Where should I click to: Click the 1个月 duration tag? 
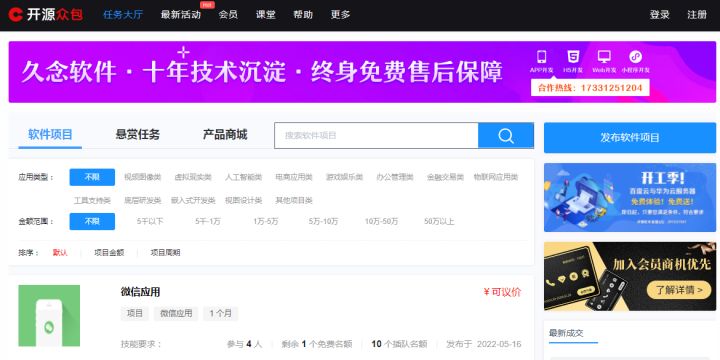point(220,314)
